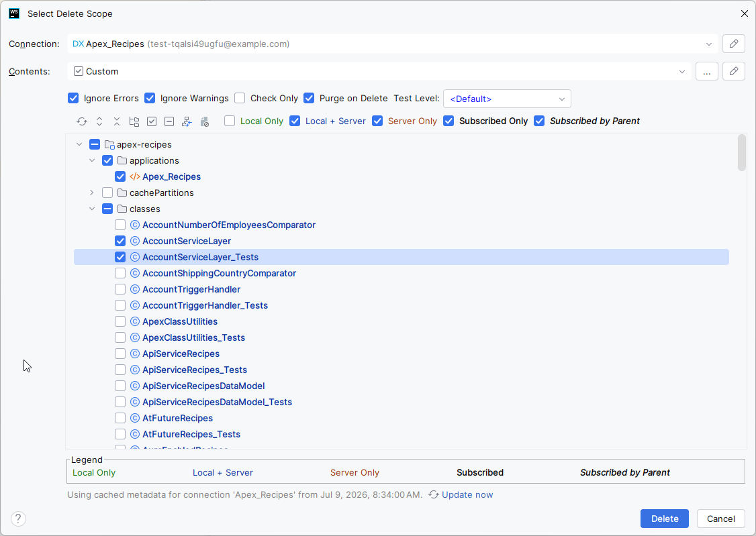This screenshot has width=756, height=536.
Task: Click the cachePartitions folder icon
Action: pos(122,193)
